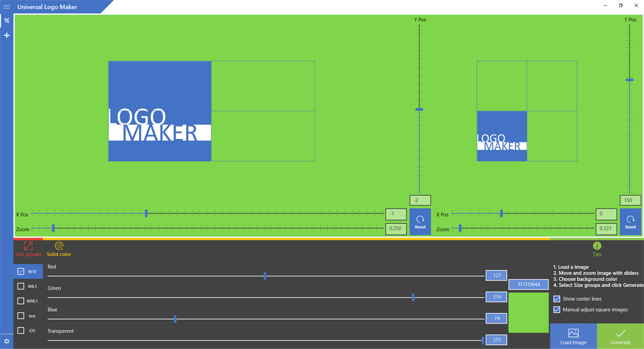This screenshot has height=349, width=644.
Task: Click right panel X Pos slider handle
Action: click(501, 214)
